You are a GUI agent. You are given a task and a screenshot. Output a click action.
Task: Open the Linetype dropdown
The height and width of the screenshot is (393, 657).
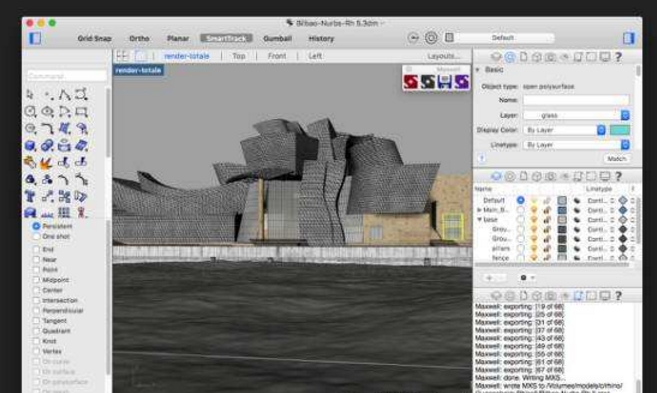[576, 145]
